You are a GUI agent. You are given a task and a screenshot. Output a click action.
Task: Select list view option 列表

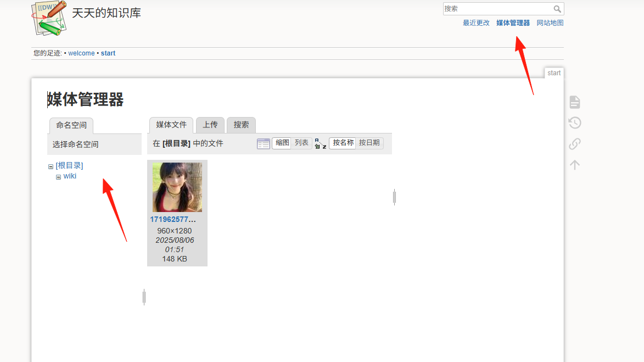coord(301,143)
